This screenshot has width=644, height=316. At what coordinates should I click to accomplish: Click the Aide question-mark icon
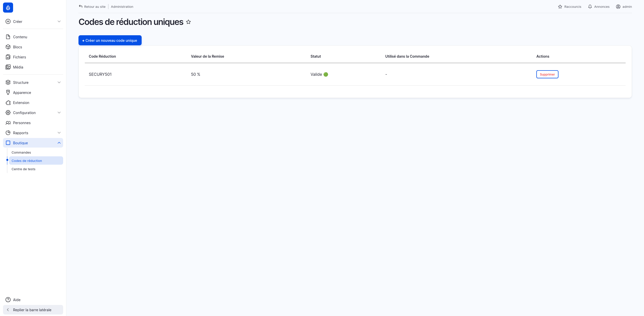8,300
